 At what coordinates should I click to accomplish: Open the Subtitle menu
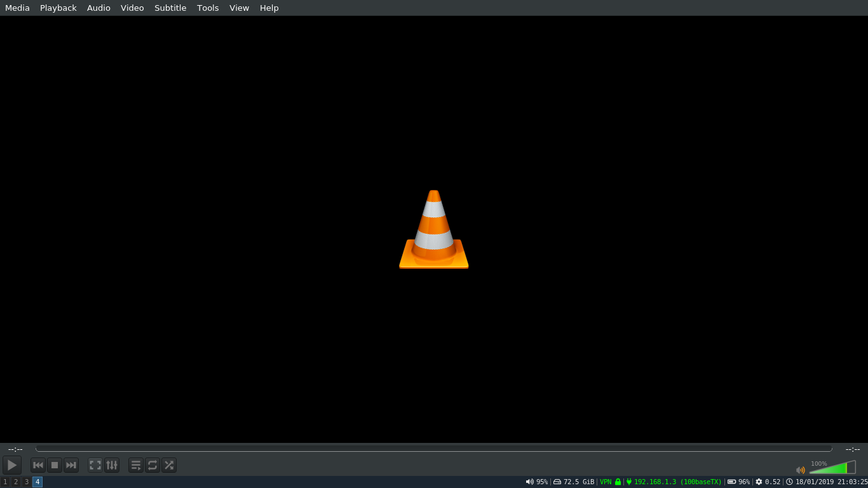(x=170, y=8)
